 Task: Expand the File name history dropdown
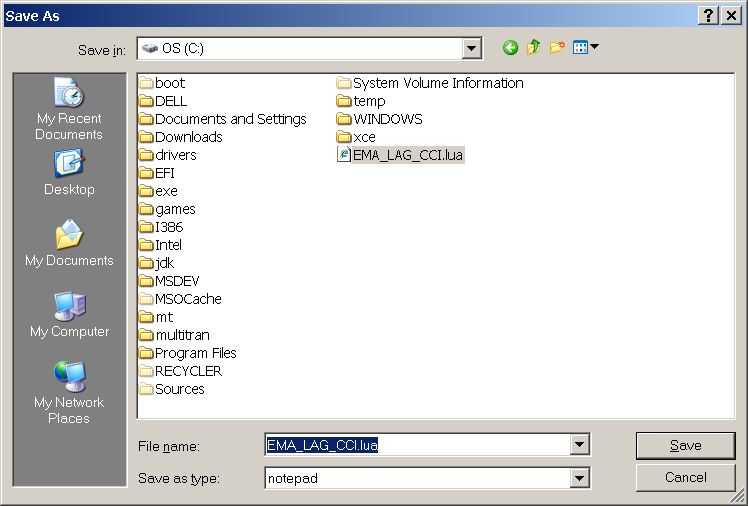click(579, 445)
